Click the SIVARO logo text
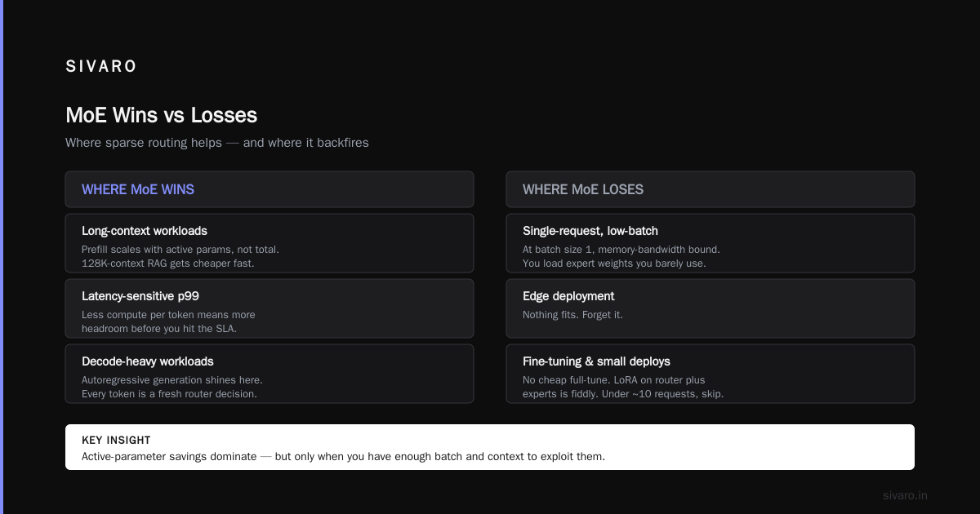Image resolution: width=980 pixels, height=514 pixels. 101,67
